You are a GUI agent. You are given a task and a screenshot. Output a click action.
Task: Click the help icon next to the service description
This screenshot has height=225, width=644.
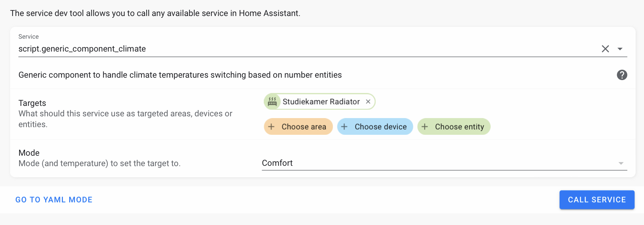622,75
